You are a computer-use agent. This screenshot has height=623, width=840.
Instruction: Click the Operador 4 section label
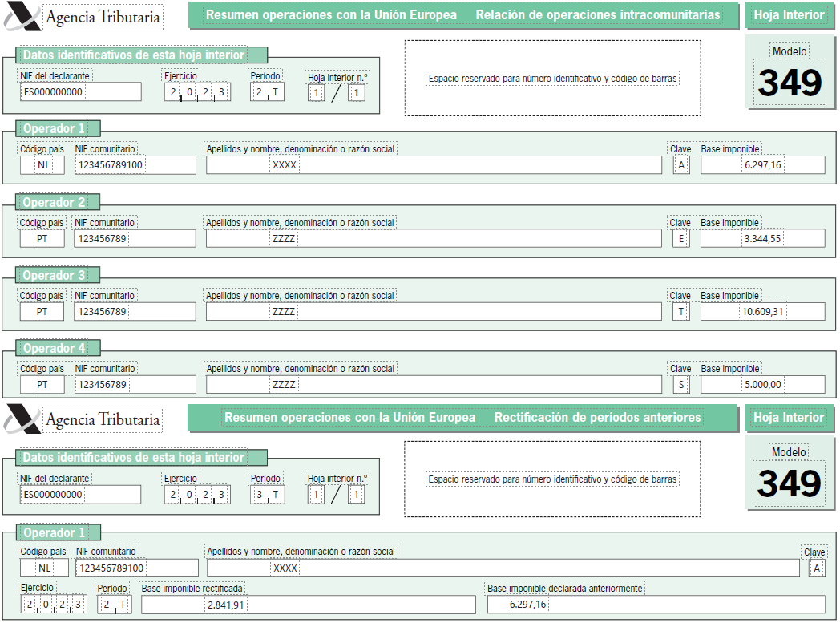point(54,349)
